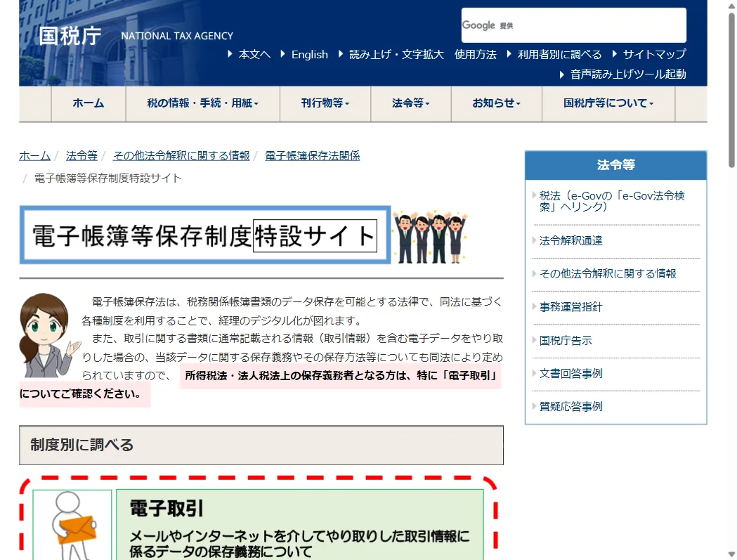Click the arrow icon beside 文書回答事例

[535, 373]
